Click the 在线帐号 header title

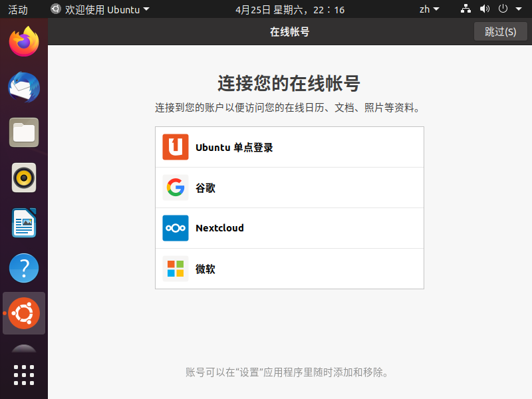(x=289, y=31)
